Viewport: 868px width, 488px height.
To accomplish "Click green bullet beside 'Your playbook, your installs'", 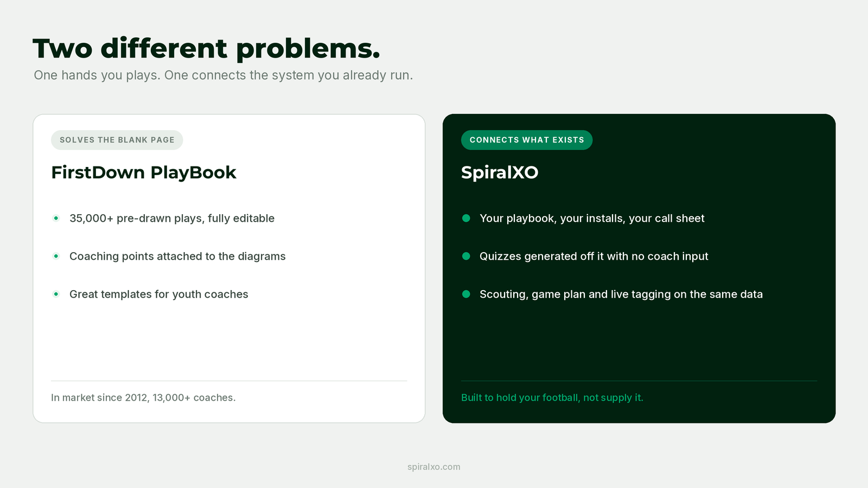I will (x=466, y=218).
